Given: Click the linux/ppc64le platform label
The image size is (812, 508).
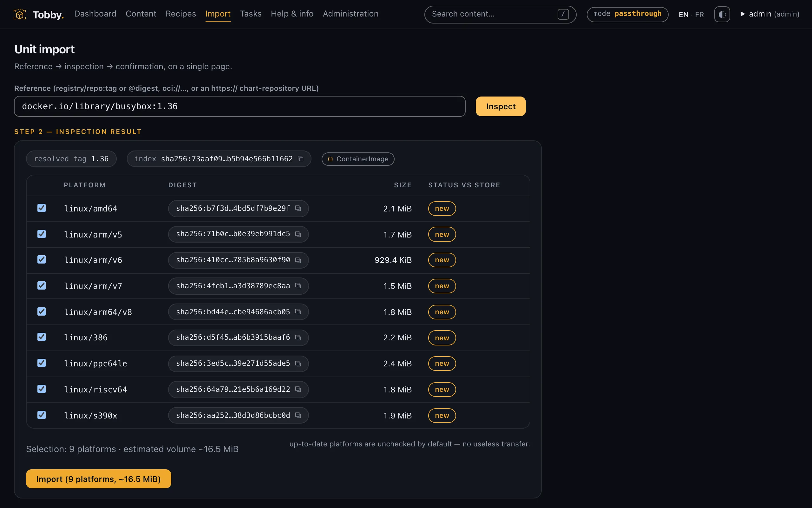Looking at the screenshot, I should click(95, 364).
